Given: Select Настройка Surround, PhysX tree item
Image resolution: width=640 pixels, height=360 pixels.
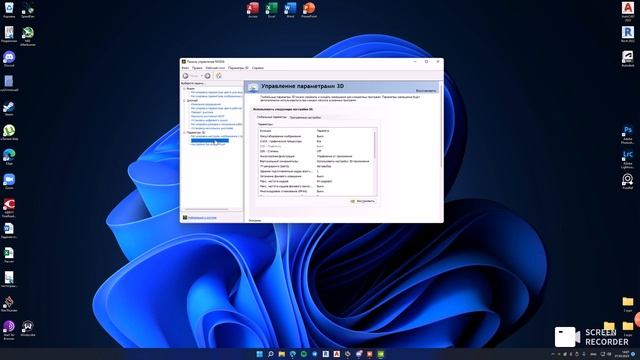Looking at the screenshot, I should [x=208, y=144].
